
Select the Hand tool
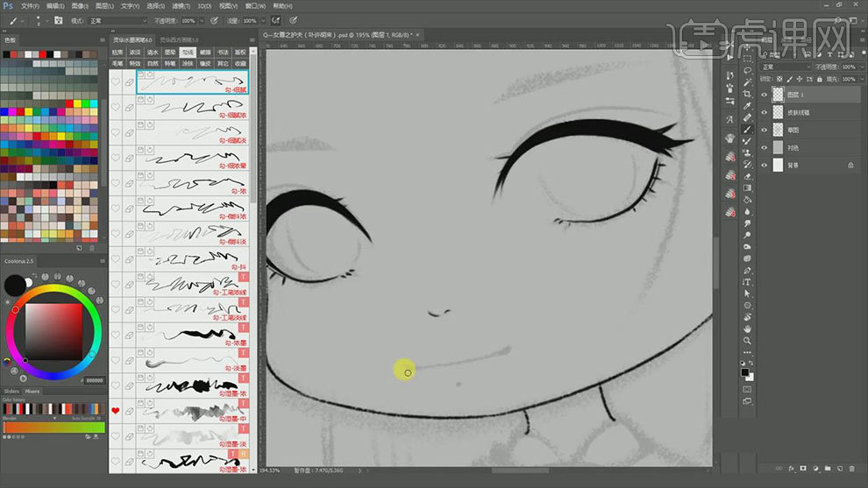[x=747, y=329]
